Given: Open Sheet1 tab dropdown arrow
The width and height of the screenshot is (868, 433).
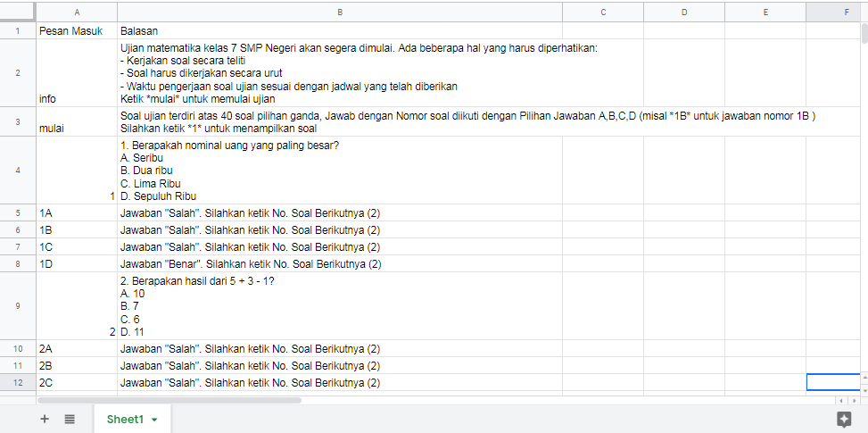Looking at the screenshot, I should (154, 420).
